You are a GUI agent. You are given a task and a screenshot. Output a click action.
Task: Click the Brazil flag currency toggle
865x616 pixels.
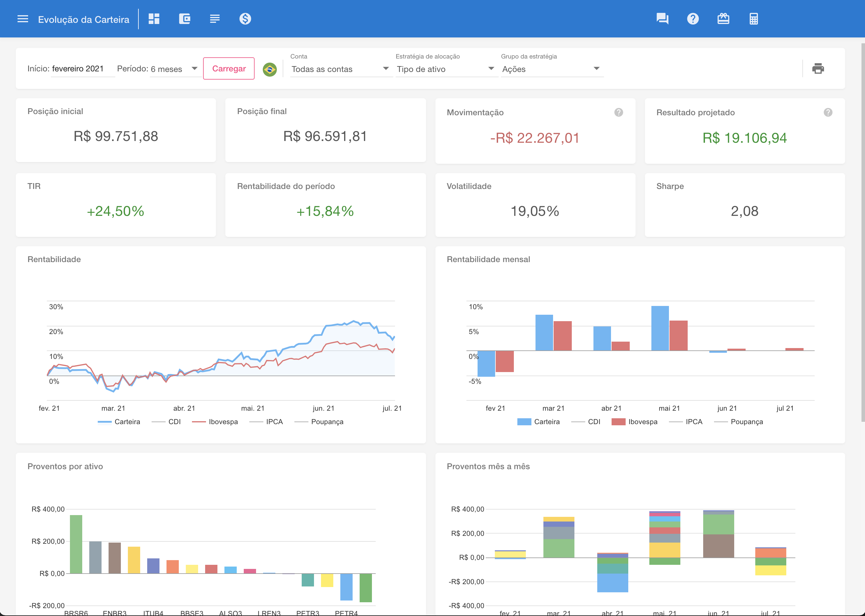point(270,69)
